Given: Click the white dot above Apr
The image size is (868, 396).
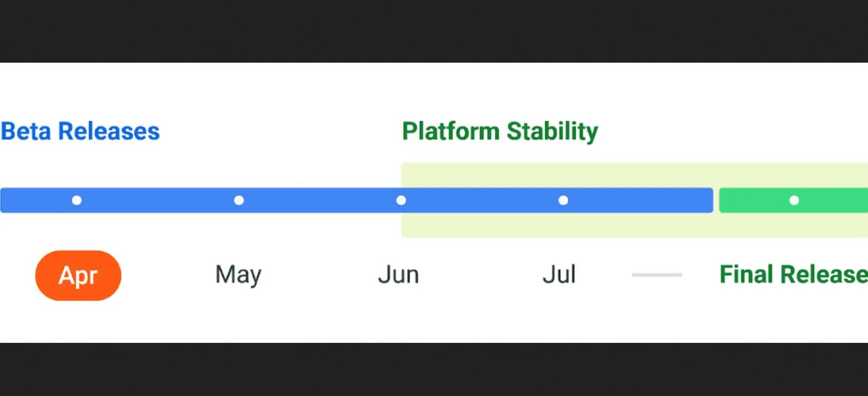Looking at the screenshot, I should (77, 200).
